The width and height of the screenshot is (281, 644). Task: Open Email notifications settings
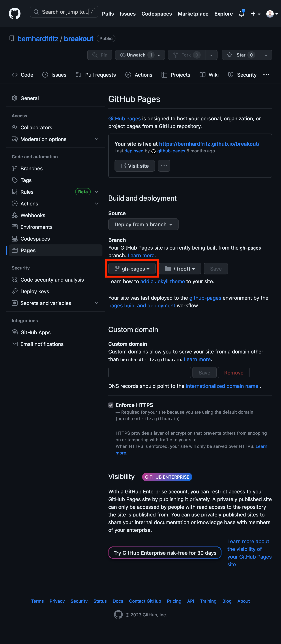coord(55,344)
